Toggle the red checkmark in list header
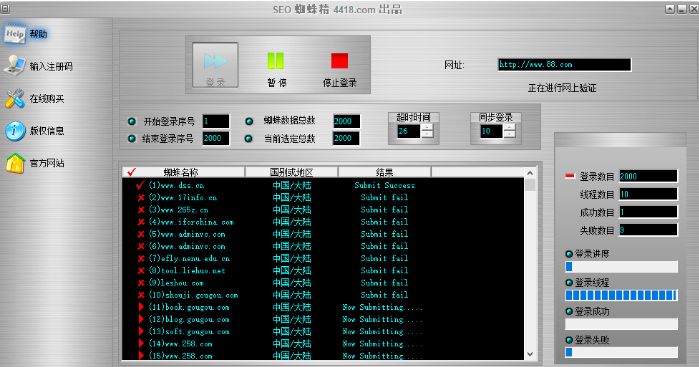The height and width of the screenshot is (367, 699). pos(132,172)
